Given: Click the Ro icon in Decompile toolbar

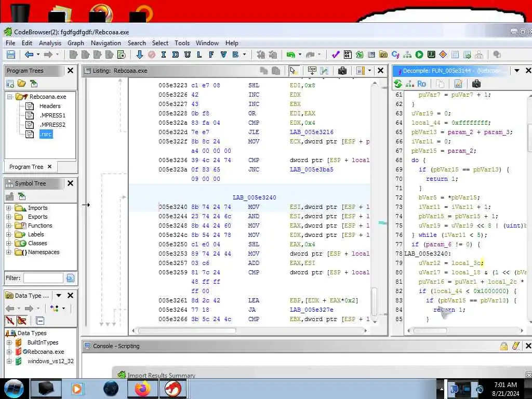Looking at the screenshot, I should click(421, 84).
